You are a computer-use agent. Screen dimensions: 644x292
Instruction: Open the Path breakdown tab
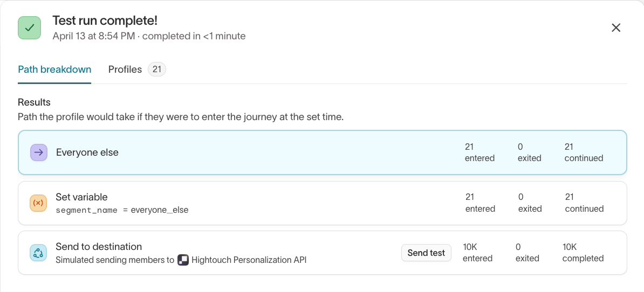tap(54, 69)
